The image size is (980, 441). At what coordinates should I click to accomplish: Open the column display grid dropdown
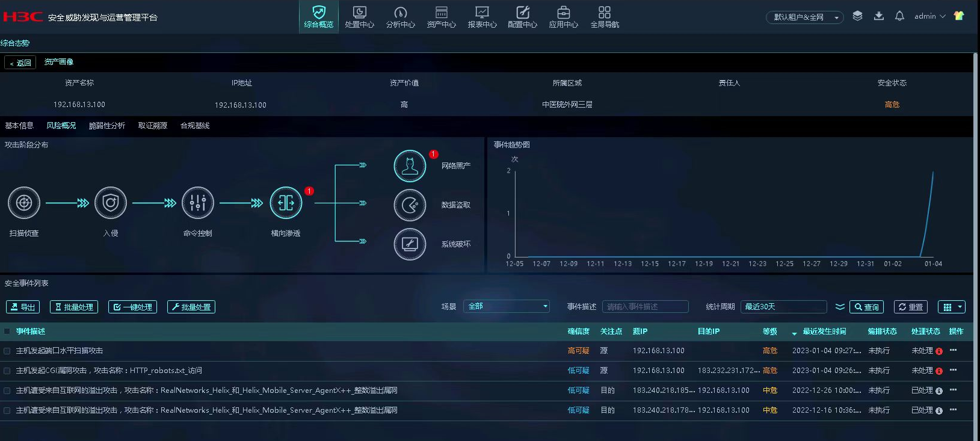coord(952,307)
